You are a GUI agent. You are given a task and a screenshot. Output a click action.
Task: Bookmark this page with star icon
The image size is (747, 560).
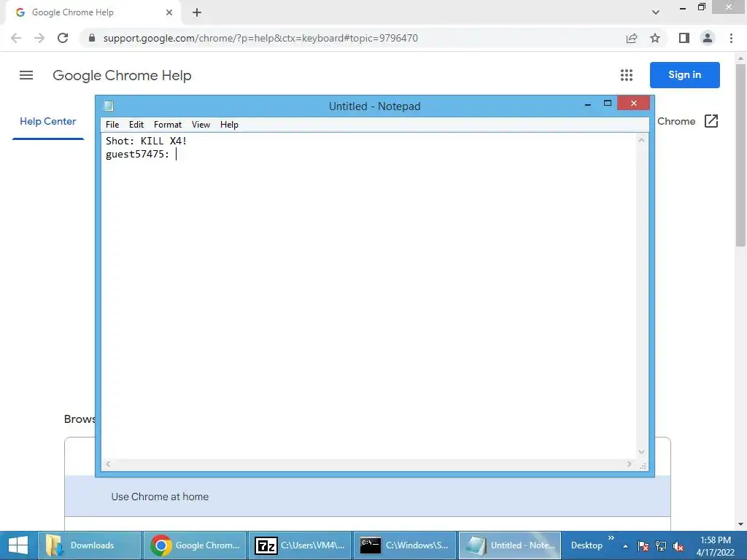tap(655, 38)
